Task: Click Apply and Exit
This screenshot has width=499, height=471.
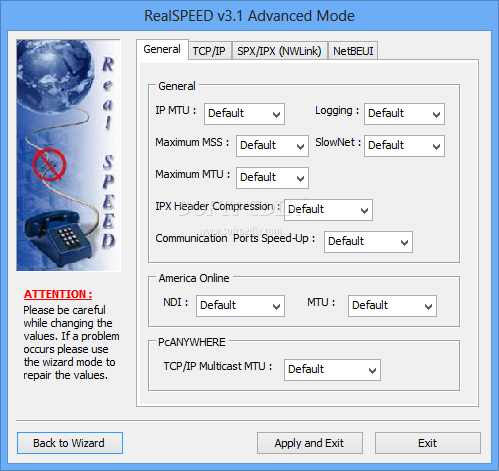Action: (x=310, y=443)
